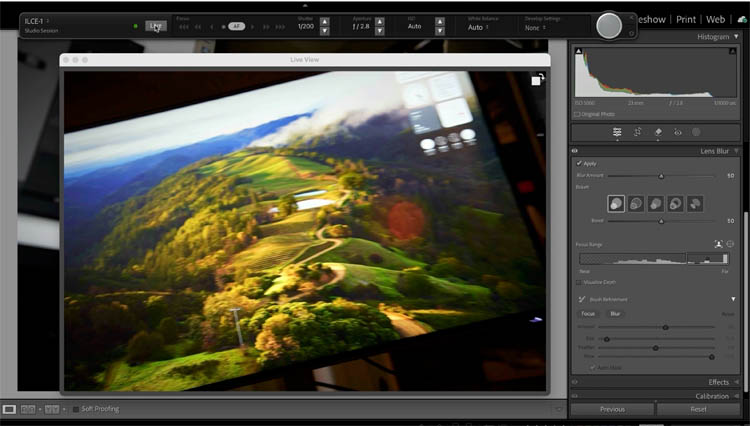Open Develop Settings None dropdown
The height and width of the screenshot is (426, 750).
point(535,28)
